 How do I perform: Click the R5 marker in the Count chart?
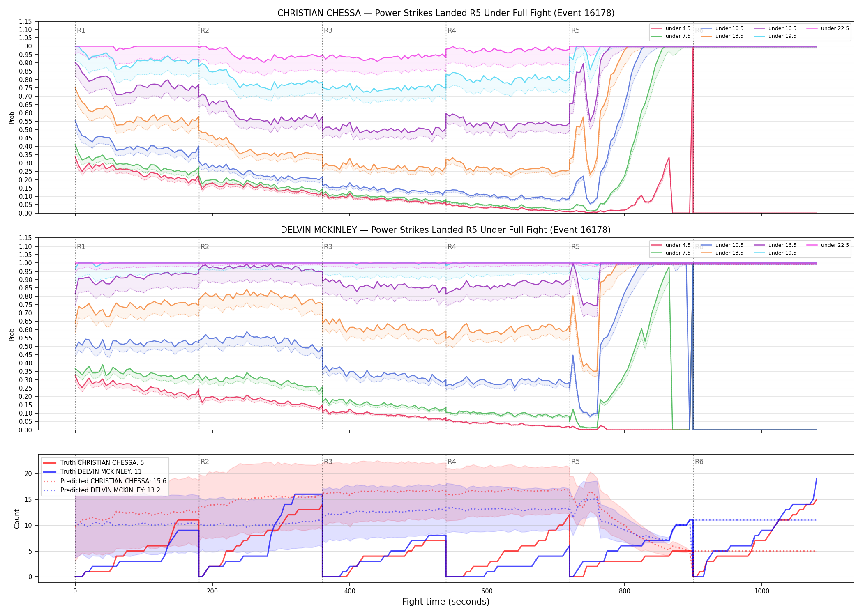click(575, 462)
